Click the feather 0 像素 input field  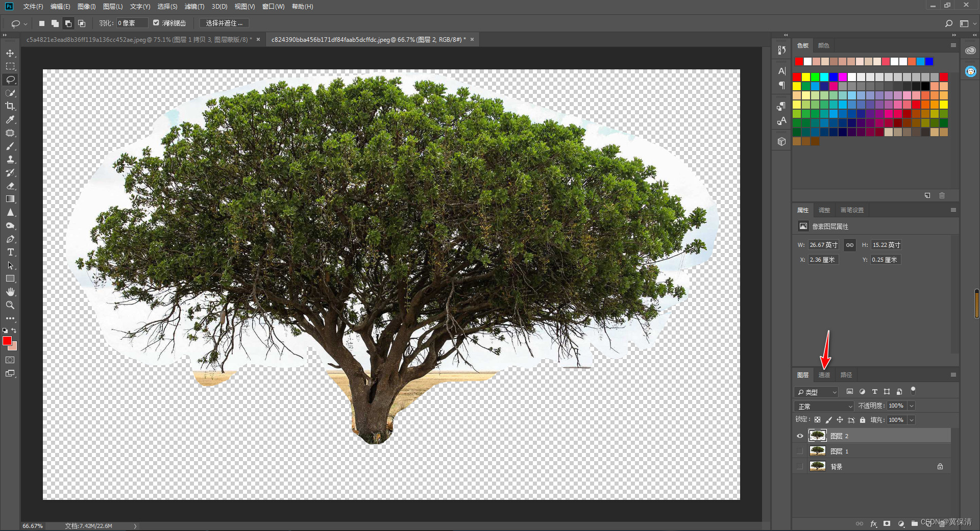(x=132, y=23)
